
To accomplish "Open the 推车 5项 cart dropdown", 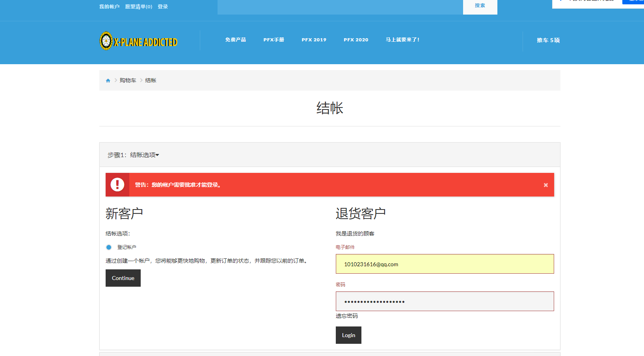I will tap(548, 40).
